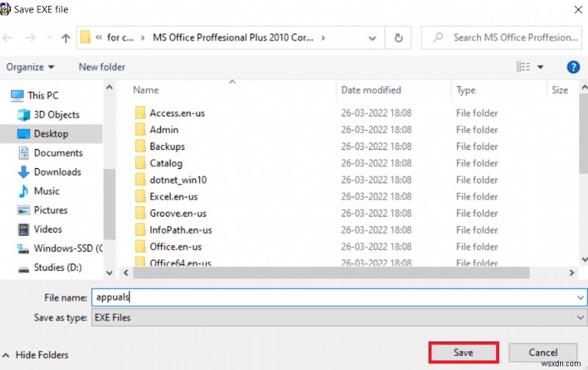Select the Catalog folder
Image resolution: width=588 pixels, height=370 pixels.
(166, 163)
